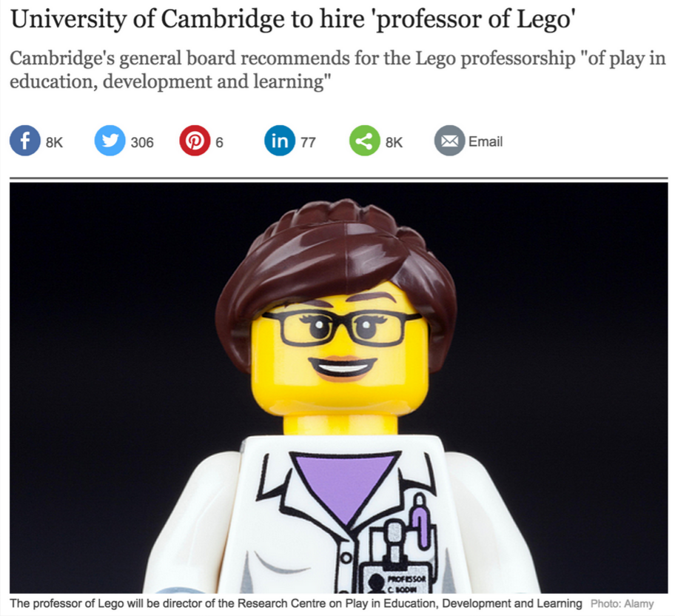Open the Lego professor photo

point(338,388)
